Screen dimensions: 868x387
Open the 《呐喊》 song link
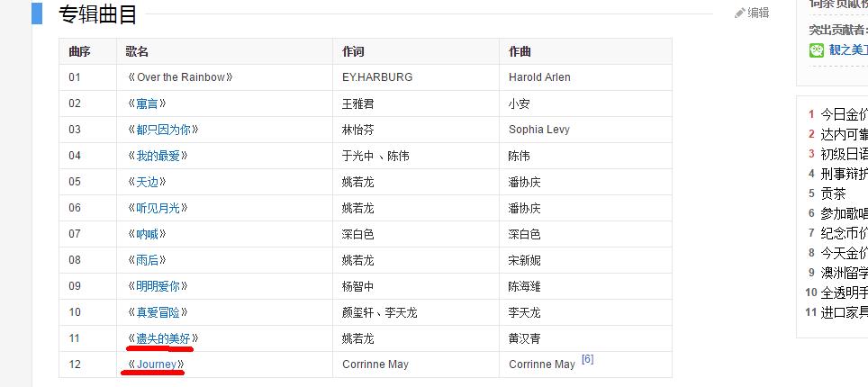point(146,234)
